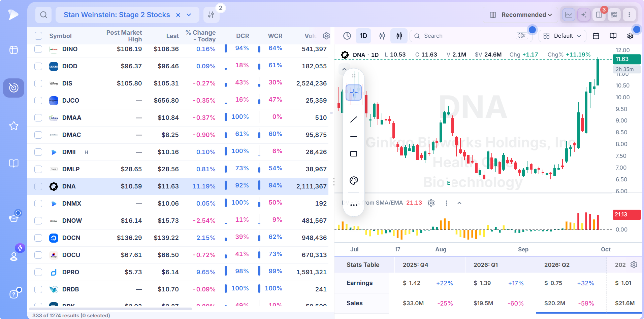The width and height of the screenshot is (644, 319).
Task: Open the favorites star in sidebar
Action: pos(14,126)
